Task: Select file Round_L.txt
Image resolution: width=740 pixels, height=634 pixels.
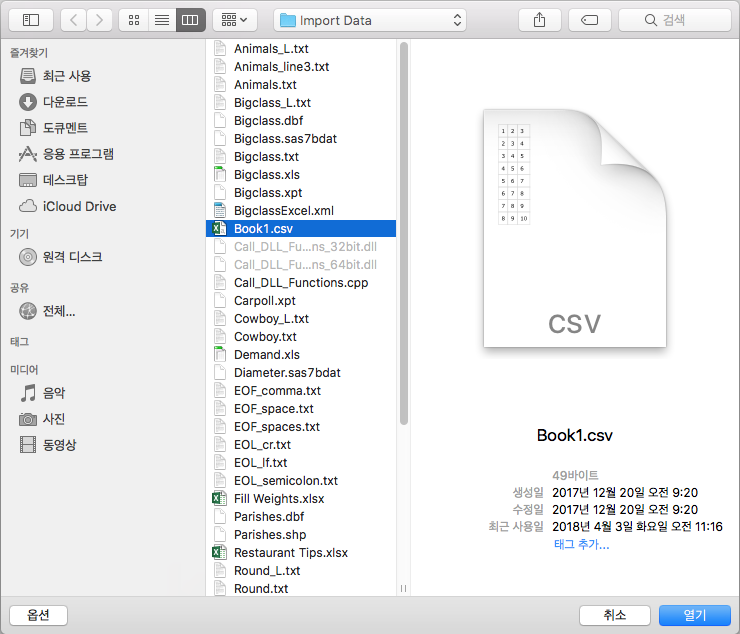Action: 301,571
